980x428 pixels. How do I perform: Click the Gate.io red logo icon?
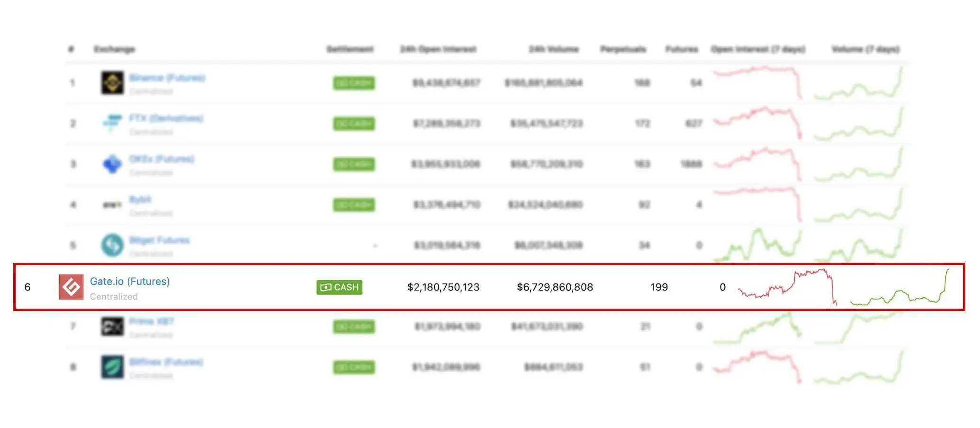tap(71, 287)
